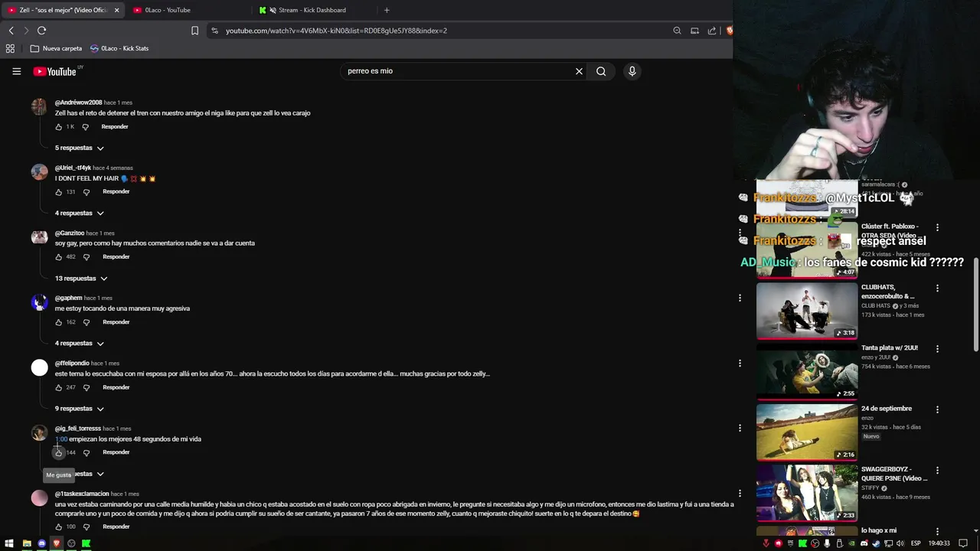Like @1taskexclamacion's comment with 100 likes
The height and width of the screenshot is (551, 980).
tap(58, 527)
